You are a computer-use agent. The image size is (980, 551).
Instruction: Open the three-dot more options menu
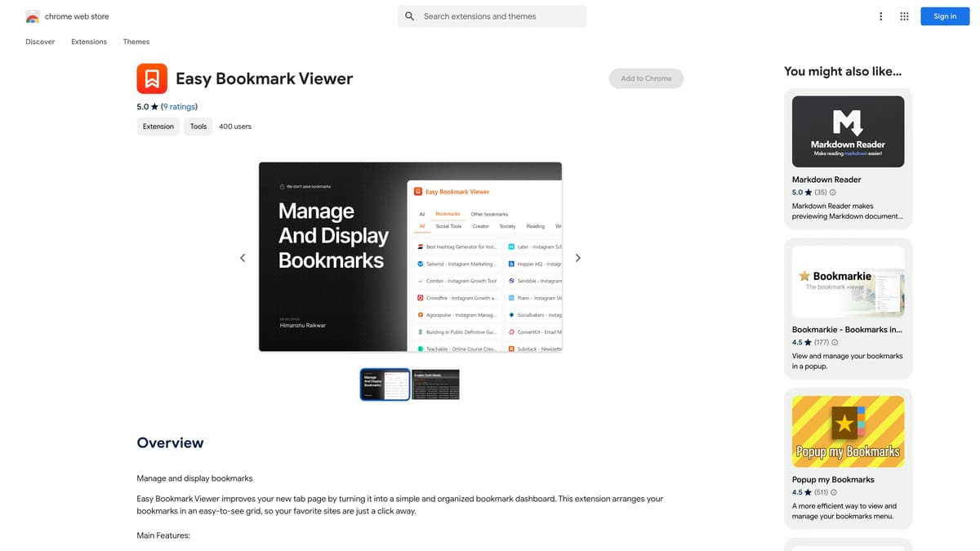[880, 16]
